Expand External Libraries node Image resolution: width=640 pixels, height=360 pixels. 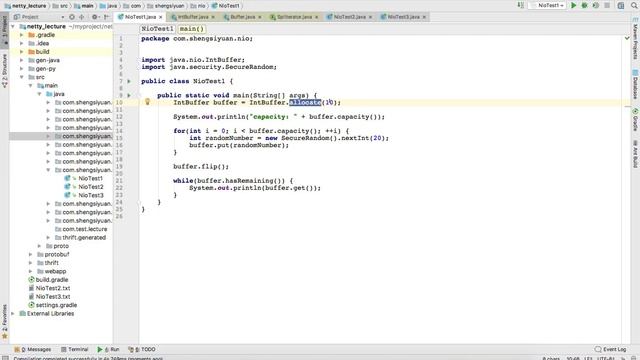(x=13, y=314)
